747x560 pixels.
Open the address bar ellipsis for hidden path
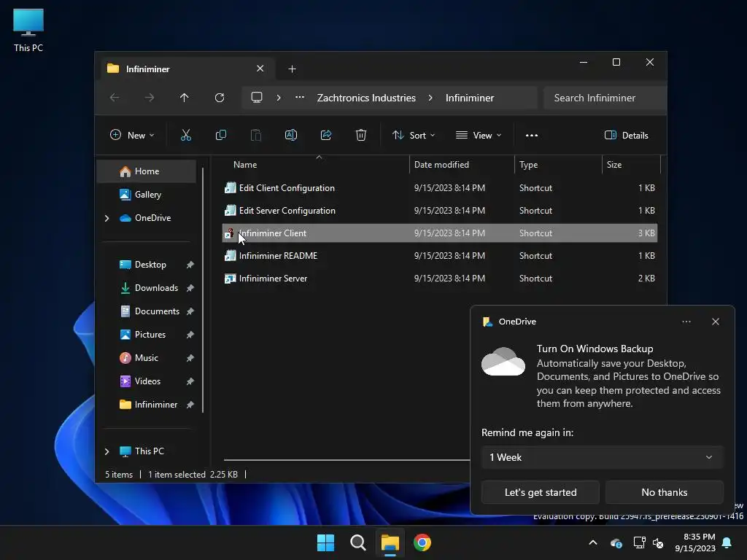pos(300,98)
